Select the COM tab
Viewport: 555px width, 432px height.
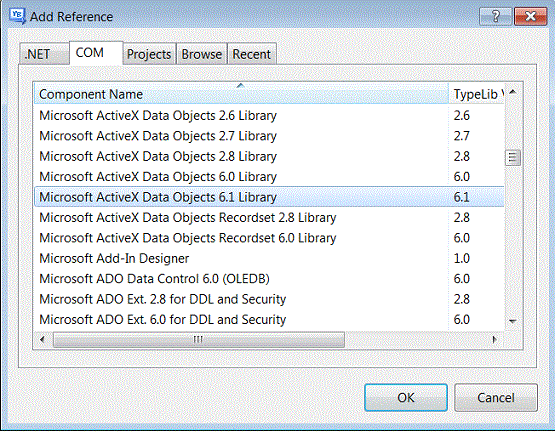tap(96, 53)
